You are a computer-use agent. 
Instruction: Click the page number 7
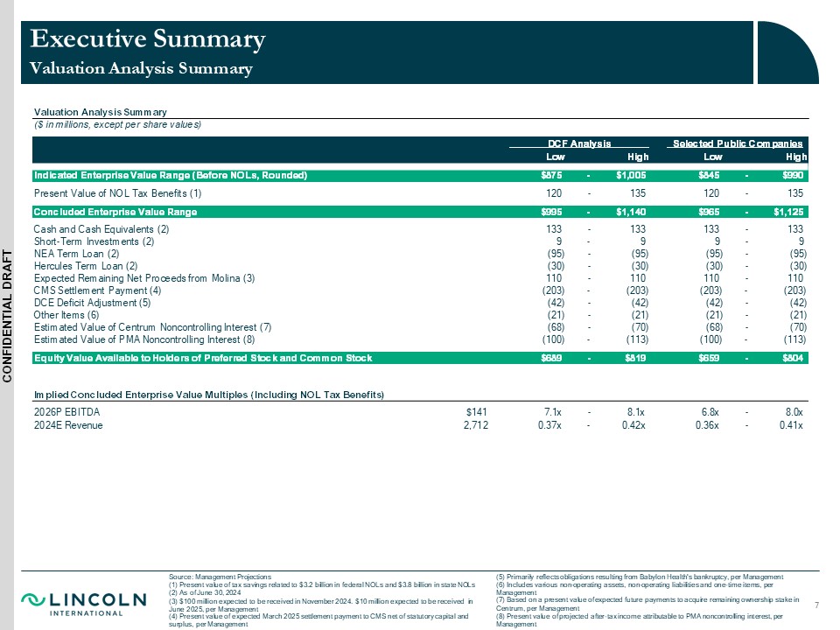[x=816, y=605]
